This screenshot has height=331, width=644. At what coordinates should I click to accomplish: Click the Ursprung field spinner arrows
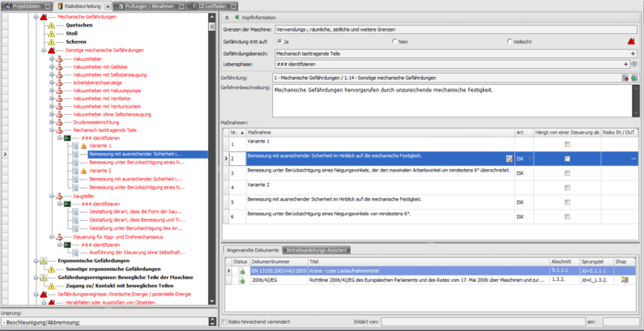click(x=212, y=322)
